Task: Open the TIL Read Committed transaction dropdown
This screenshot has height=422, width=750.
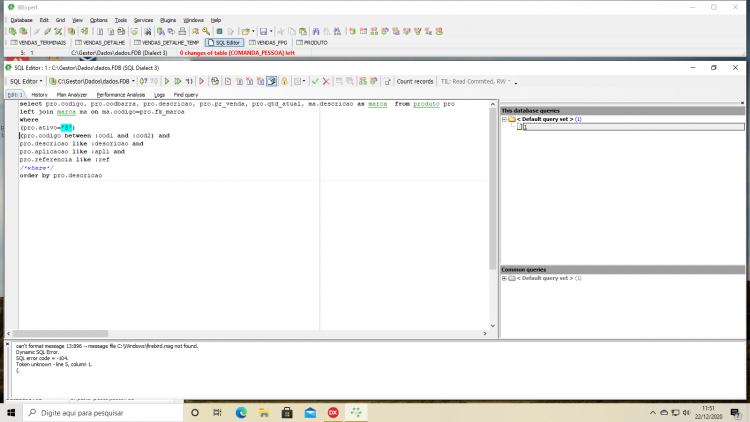Action: pos(475,81)
